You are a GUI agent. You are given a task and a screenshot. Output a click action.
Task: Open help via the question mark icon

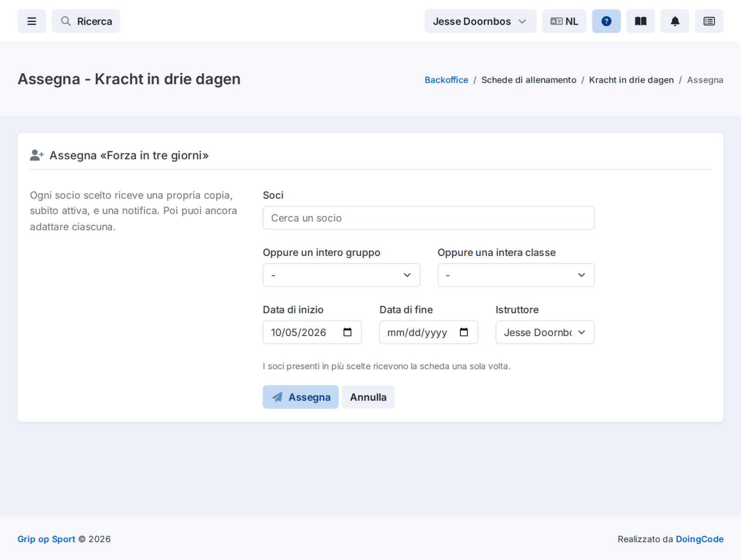pos(606,21)
